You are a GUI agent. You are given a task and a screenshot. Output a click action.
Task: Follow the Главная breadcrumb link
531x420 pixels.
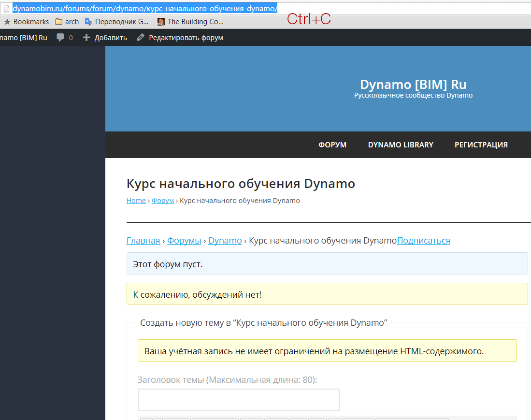click(x=143, y=241)
